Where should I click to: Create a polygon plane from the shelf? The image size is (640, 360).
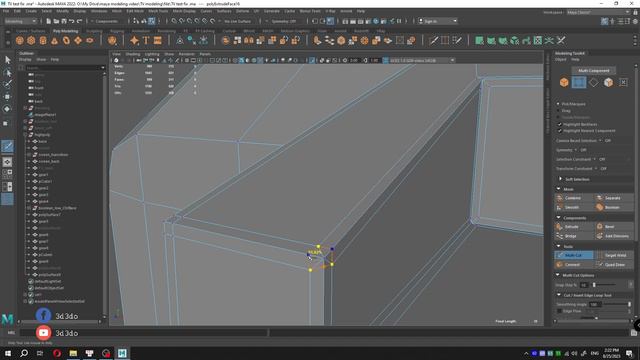78,40
